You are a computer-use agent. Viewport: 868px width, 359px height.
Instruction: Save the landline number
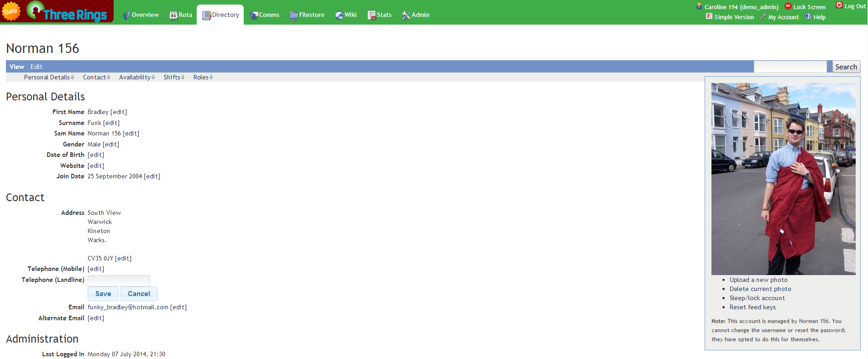tap(103, 294)
